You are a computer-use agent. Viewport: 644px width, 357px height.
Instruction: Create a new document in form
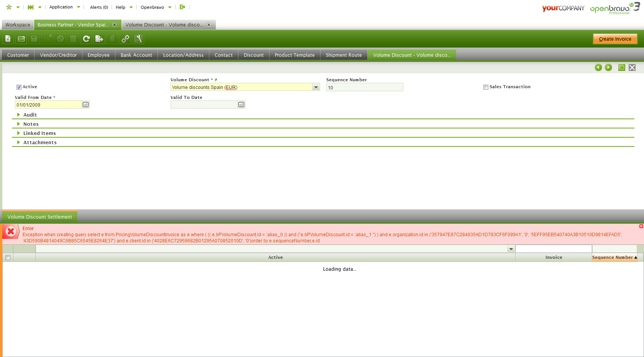point(8,39)
